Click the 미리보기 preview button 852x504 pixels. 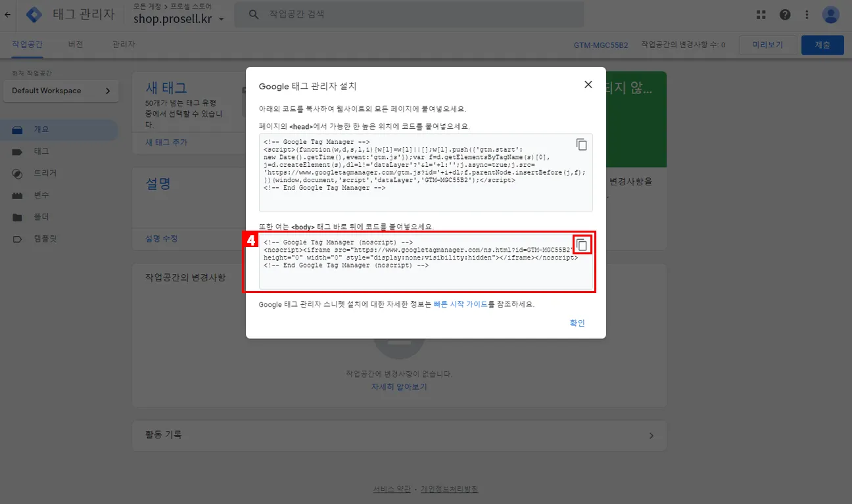coord(767,45)
